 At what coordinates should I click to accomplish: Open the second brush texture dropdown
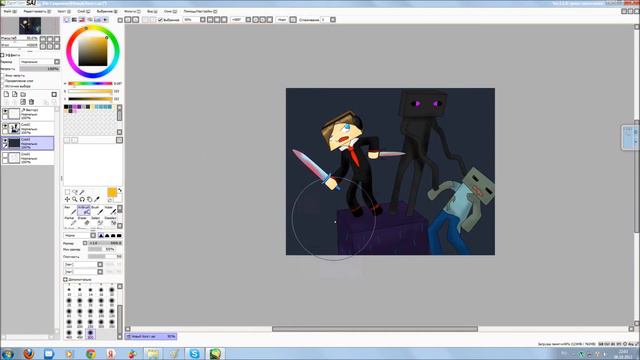pos(100,272)
